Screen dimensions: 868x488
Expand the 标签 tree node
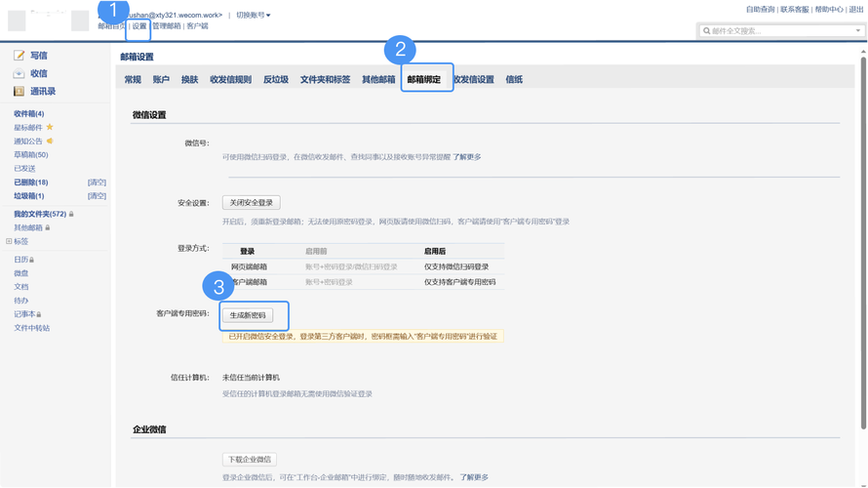[9, 241]
